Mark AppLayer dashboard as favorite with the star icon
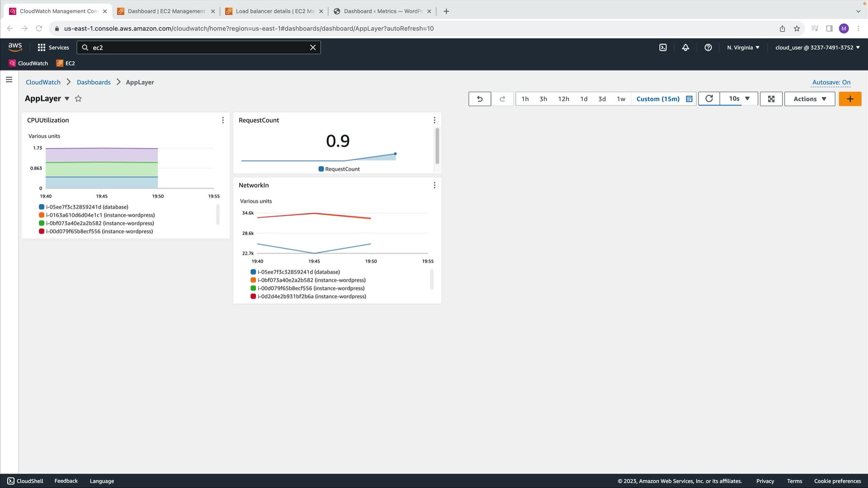The width and height of the screenshot is (868, 488). (78, 99)
